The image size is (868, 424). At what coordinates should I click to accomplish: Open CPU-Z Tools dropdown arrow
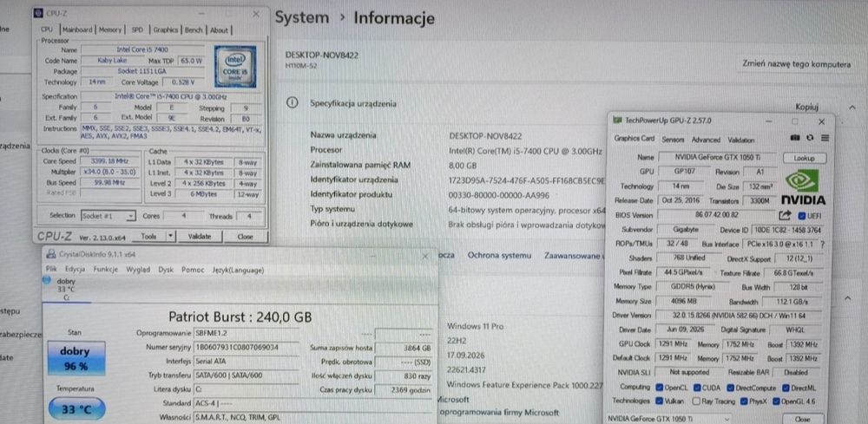coord(170,236)
